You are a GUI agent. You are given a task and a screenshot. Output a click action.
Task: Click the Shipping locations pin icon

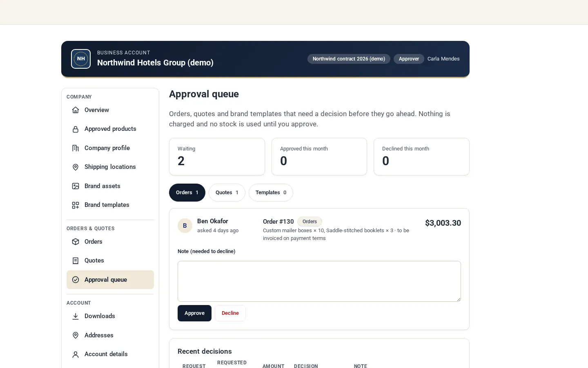pos(76,167)
